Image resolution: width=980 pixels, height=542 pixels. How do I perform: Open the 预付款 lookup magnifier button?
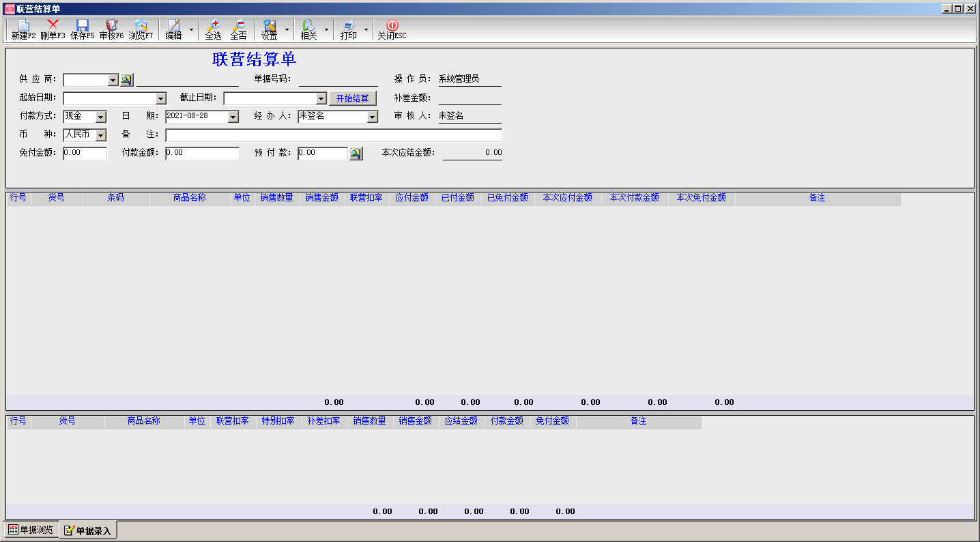pyautogui.click(x=356, y=154)
